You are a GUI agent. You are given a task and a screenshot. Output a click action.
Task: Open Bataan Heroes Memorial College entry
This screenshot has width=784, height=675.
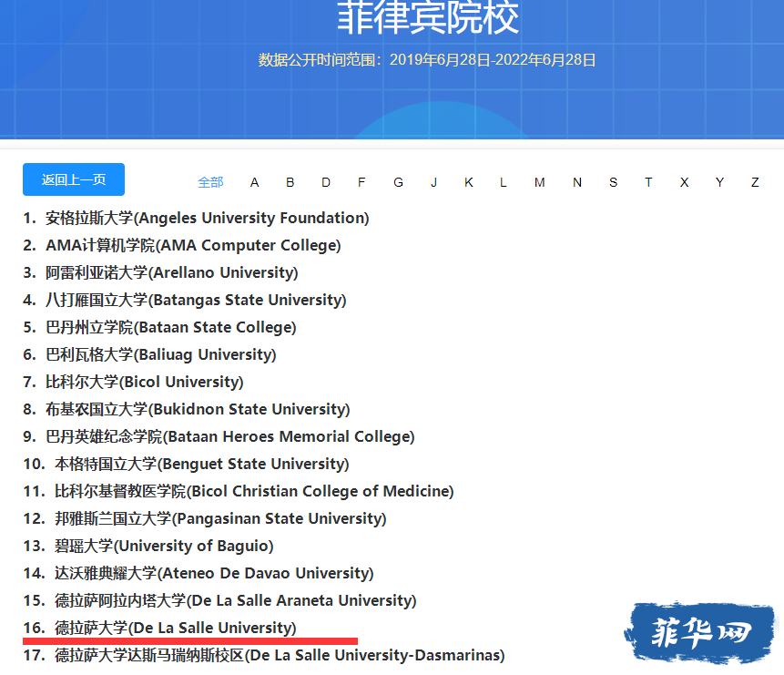click(230, 436)
